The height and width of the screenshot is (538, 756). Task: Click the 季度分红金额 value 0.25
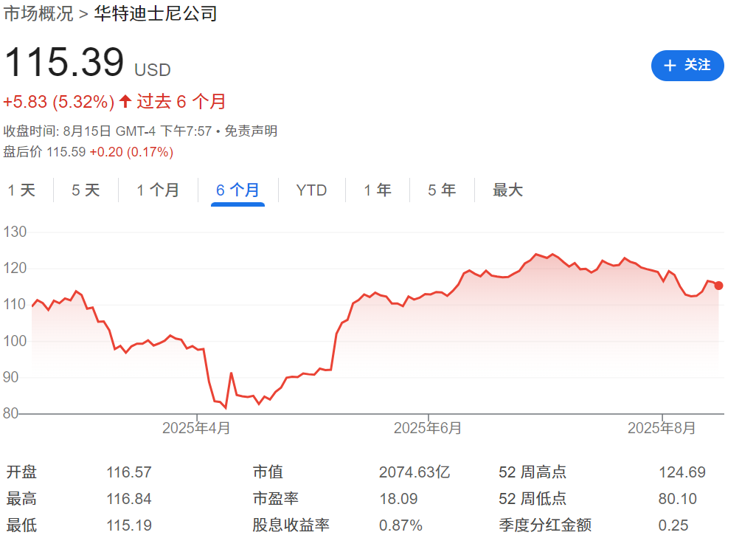tap(673, 525)
